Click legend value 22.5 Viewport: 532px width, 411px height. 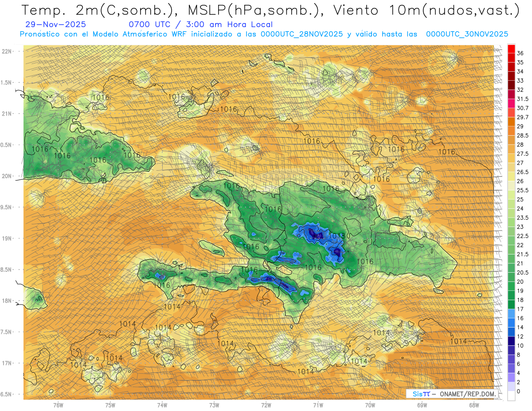(x=523, y=236)
